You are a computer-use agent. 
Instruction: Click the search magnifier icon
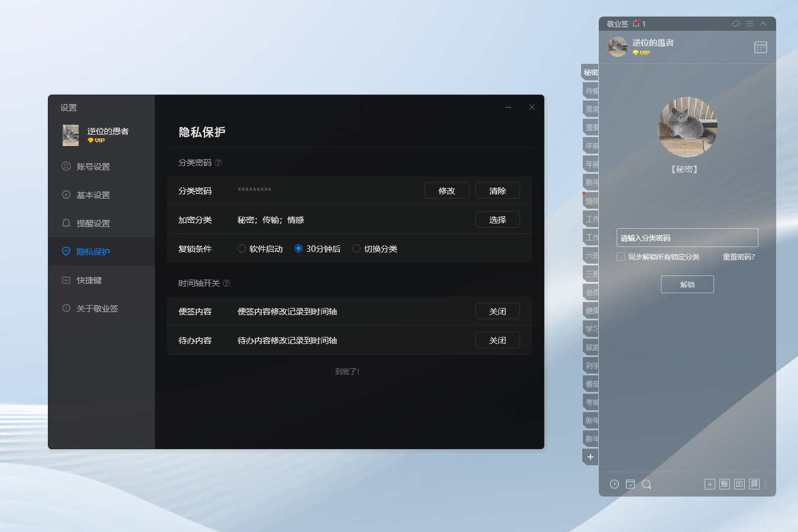pyautogui.click(x=646, y=484)
